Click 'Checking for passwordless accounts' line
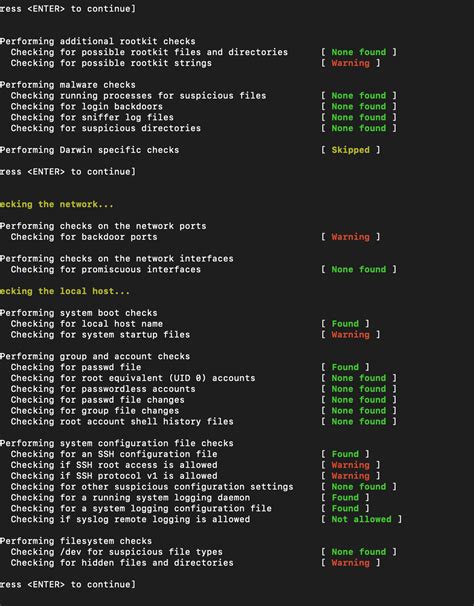Image resolution: width=474 pixels, height=606 pixels. click(x=103, y=389)
